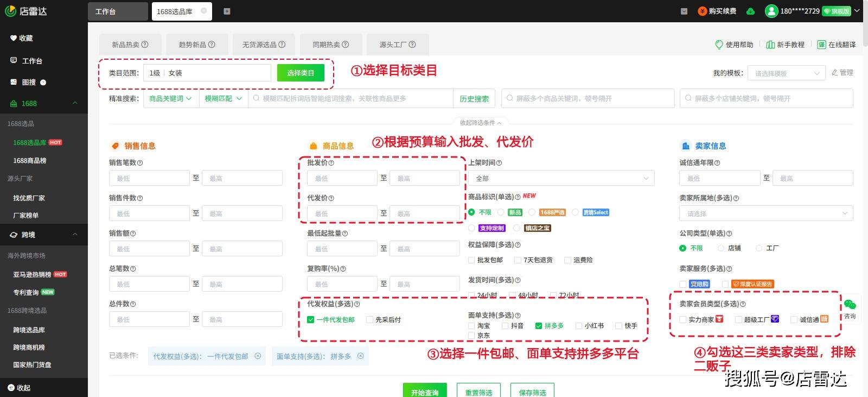Screen dimensions: 868x397
Task: Click the help icon next to 新品热卖
Action: [145, 45]
